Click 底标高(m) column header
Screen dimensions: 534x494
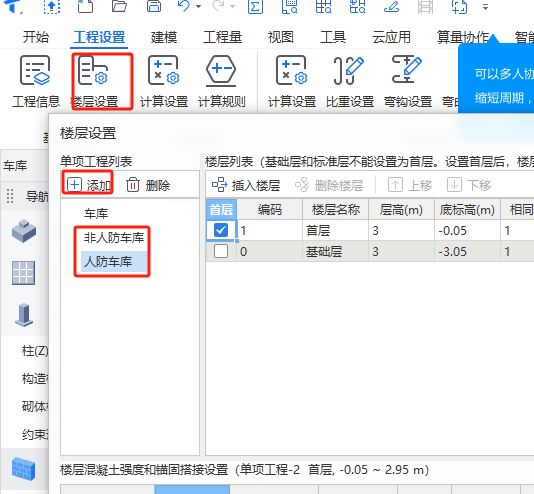[x=467, y=209]
